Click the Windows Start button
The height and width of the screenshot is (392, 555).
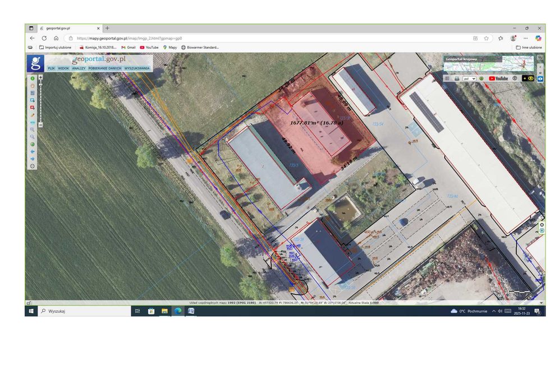[31, 311]
